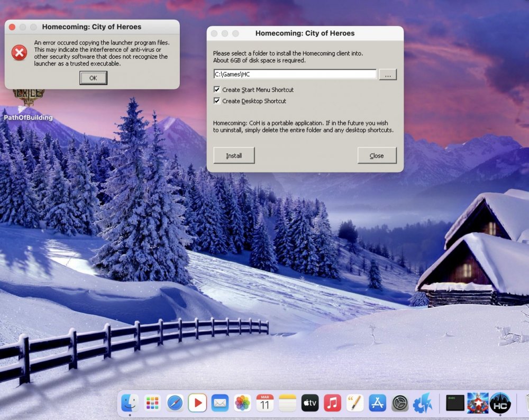This screenshot has height=420, width=529.
Task: Open the Music app in dock
Action: click(x=332, y=403)
